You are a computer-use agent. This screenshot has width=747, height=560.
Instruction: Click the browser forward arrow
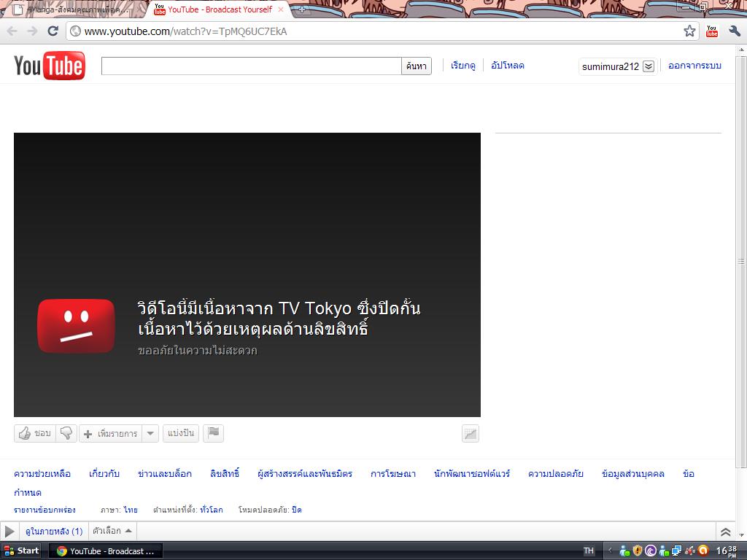pos(32,31)
